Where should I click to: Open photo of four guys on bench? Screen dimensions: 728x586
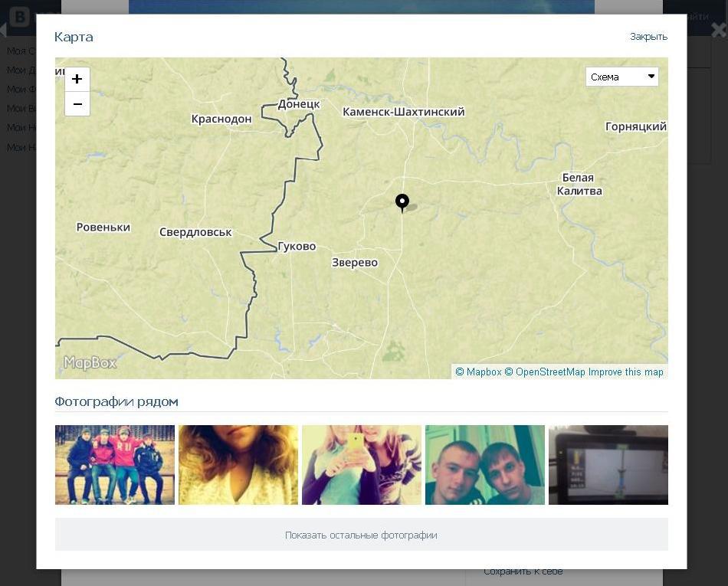point(115,465)
